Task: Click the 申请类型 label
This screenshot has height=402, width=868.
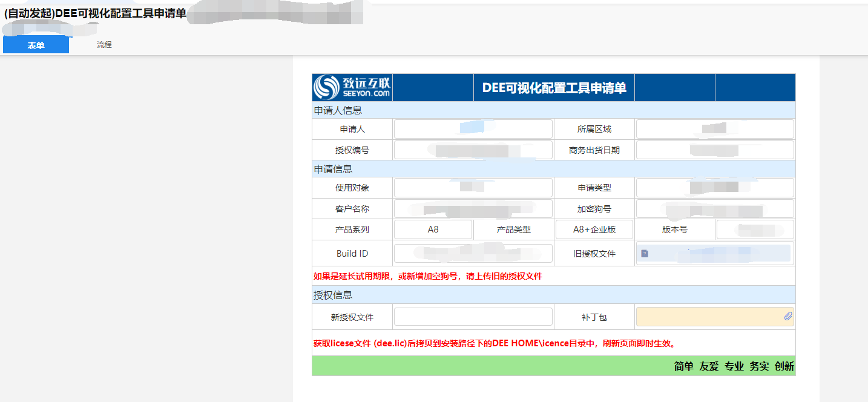Action: point(594,188)
